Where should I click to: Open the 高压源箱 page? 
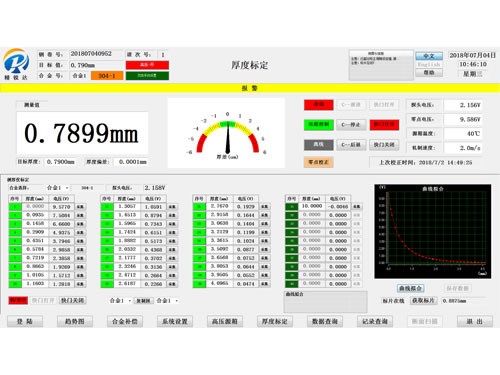point(225,321)
